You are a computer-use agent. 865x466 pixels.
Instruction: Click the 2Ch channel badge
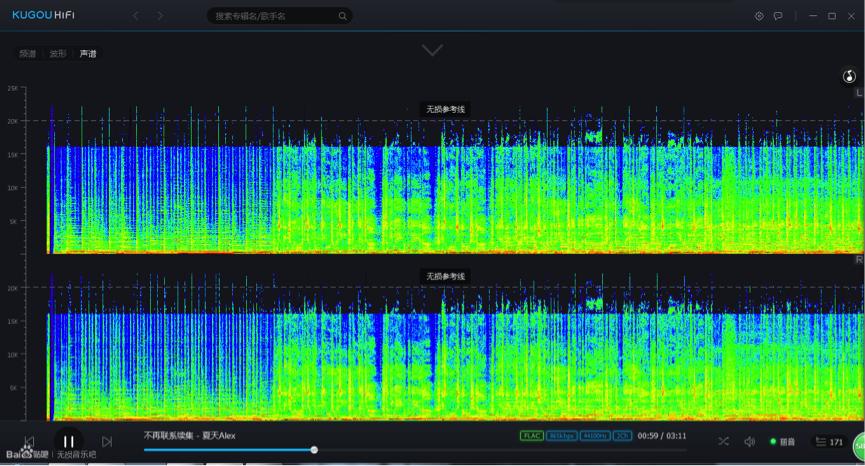tap(622, 436)
